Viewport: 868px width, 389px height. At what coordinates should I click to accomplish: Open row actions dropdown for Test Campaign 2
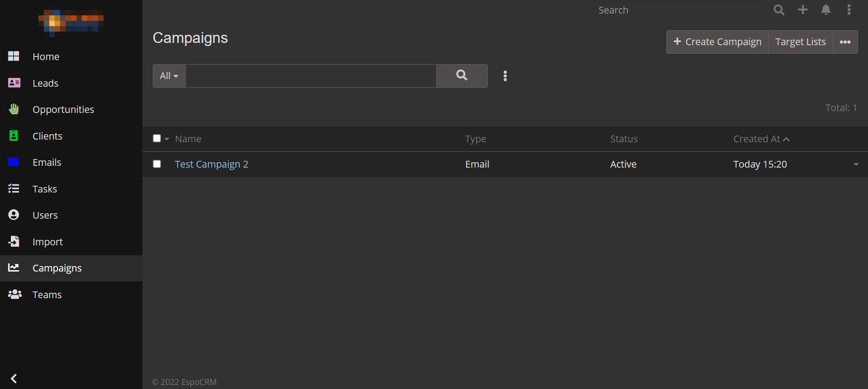pos(856,164)
